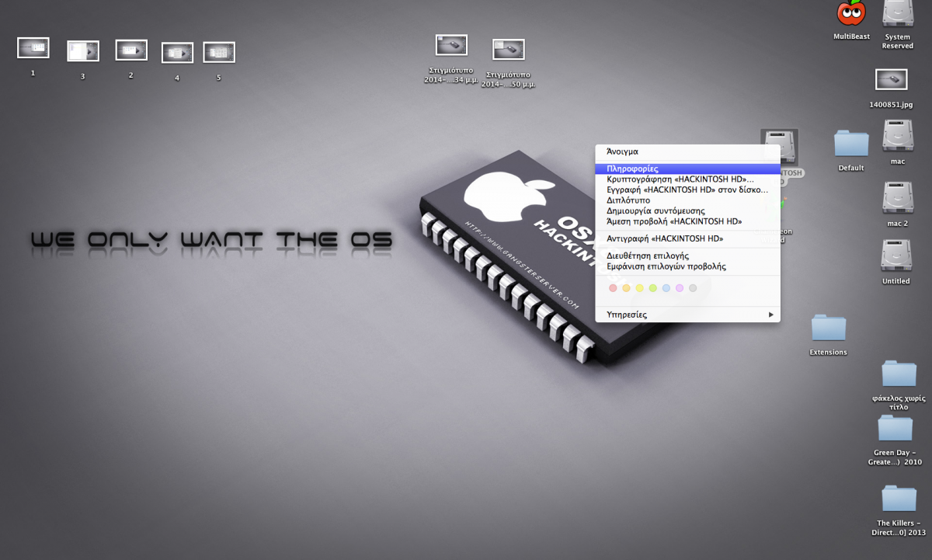Choose Δημιουργία συντόμευσης menu entry
The image size is (932, 560).
[x=688, y=211]
